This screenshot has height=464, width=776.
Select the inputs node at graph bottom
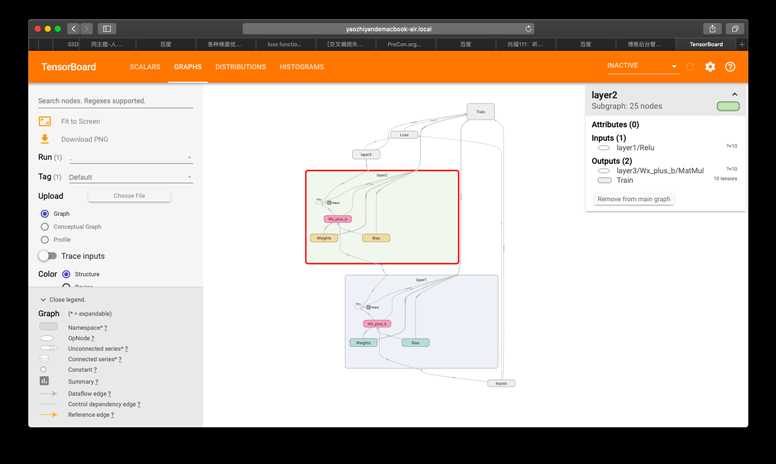click(x=501, y=383)
